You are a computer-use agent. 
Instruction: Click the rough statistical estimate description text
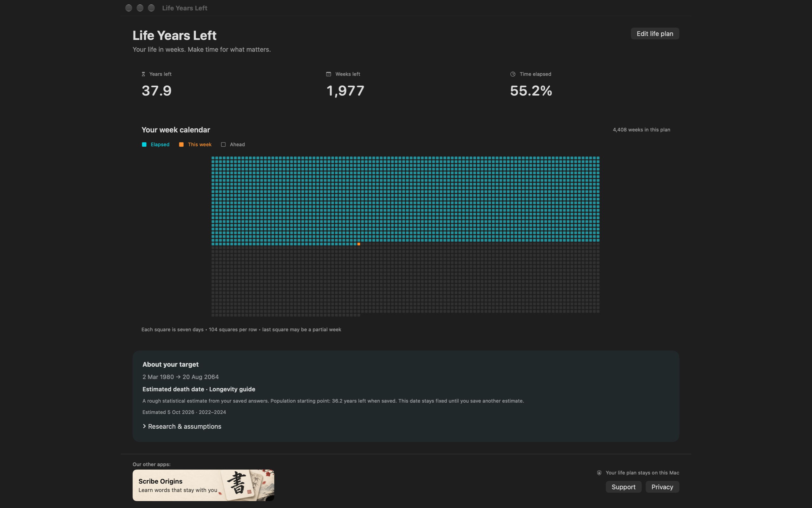[x=333, y=401]
